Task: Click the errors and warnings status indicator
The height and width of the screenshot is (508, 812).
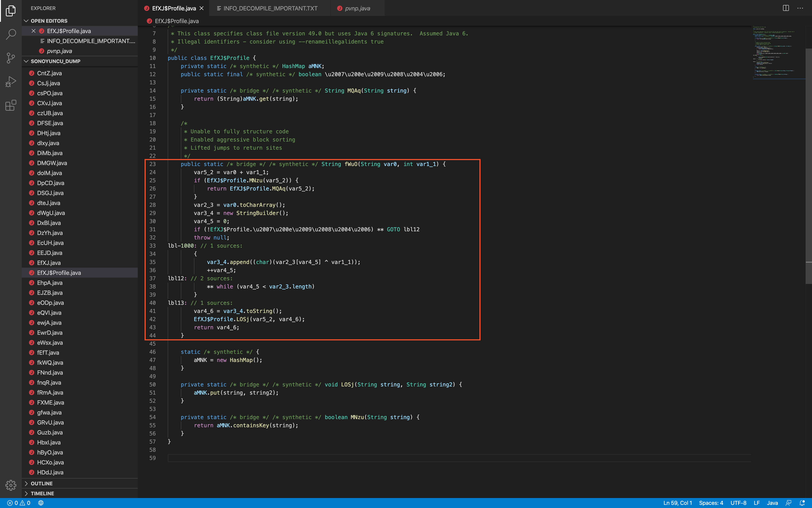Action: point(19,503)
